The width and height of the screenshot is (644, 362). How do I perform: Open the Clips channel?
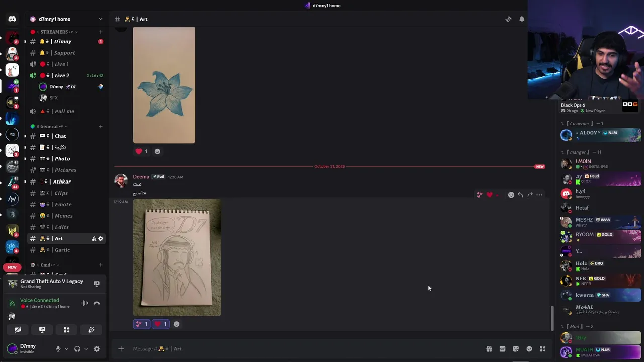66,193
